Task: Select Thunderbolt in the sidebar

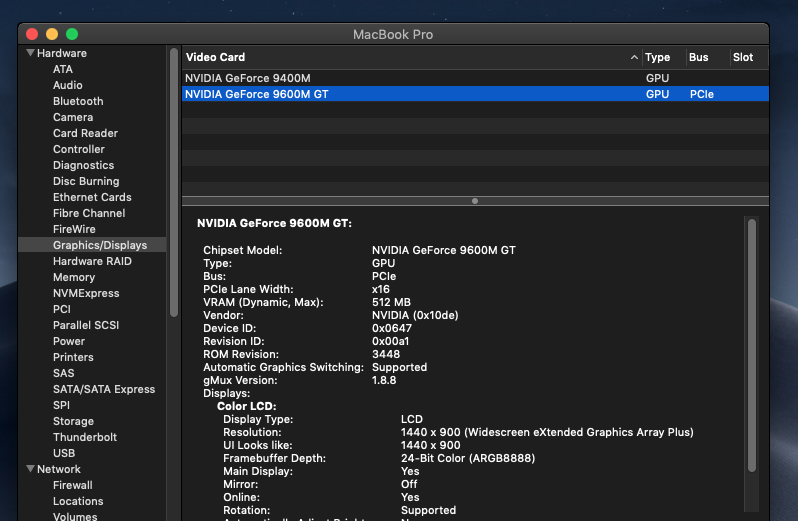Action: (x=85, y=437)
